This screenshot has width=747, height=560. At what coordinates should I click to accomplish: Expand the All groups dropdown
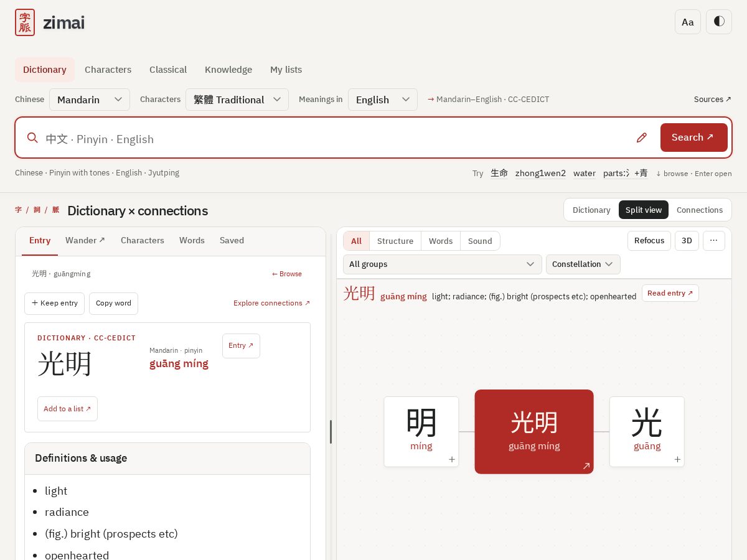(443, 264)
